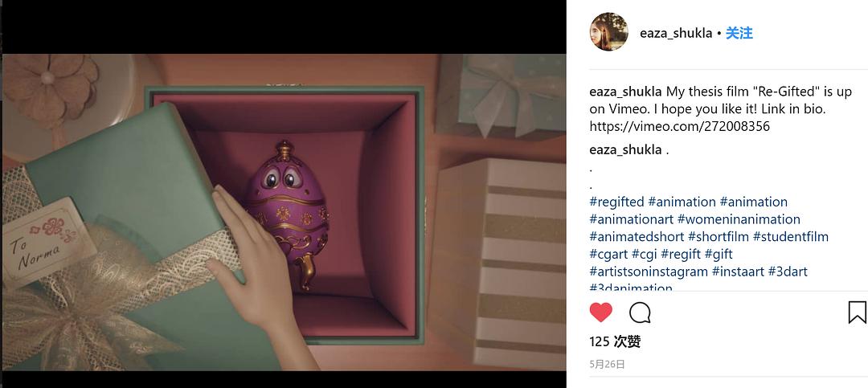Viewport: 868px width, 388px height.
Task: Open the #artistsoninstagram hashtag
Action: [649, 272]
